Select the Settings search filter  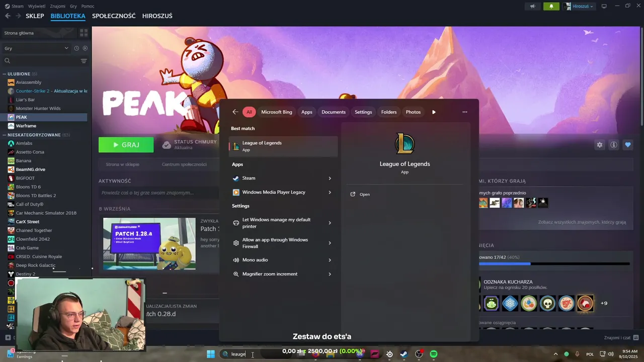(363, 112)
